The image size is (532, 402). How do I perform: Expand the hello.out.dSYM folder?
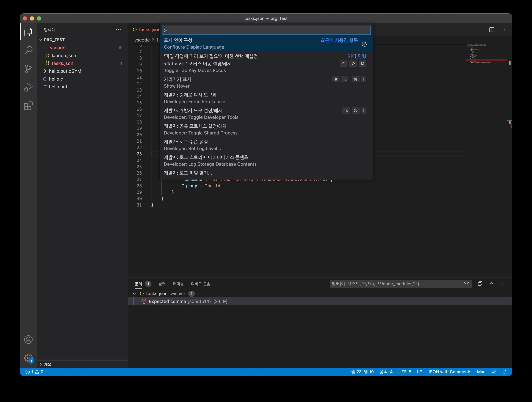pyautogui.click(x=45, y=71)
